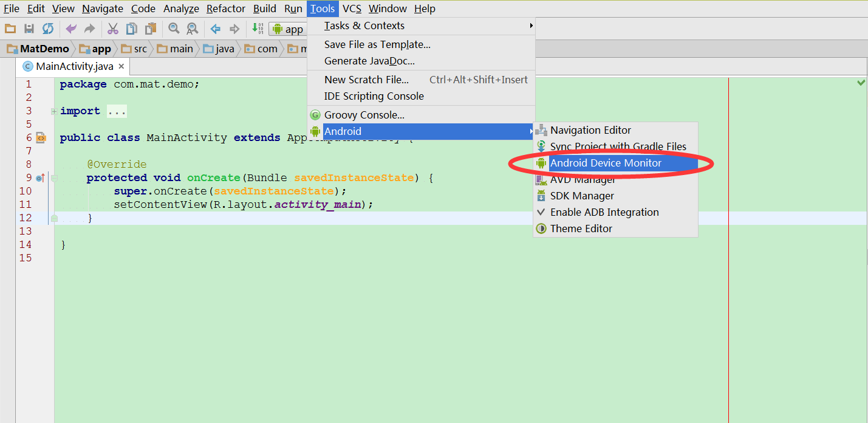This screenshot has height=423, width=868.
Task: Click the Replace magnifier toolbar icon
Action: 193,29
